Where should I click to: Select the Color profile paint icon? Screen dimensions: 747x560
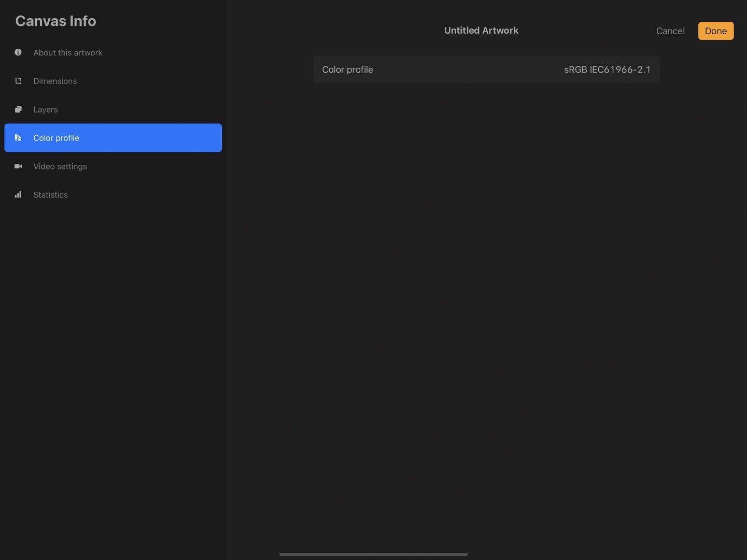pos(18,138)
